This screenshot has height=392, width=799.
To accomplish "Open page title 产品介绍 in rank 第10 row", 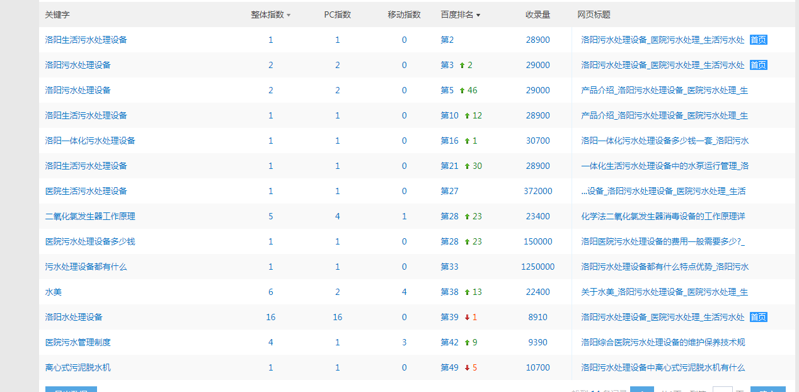I will [x=664, y=116].
